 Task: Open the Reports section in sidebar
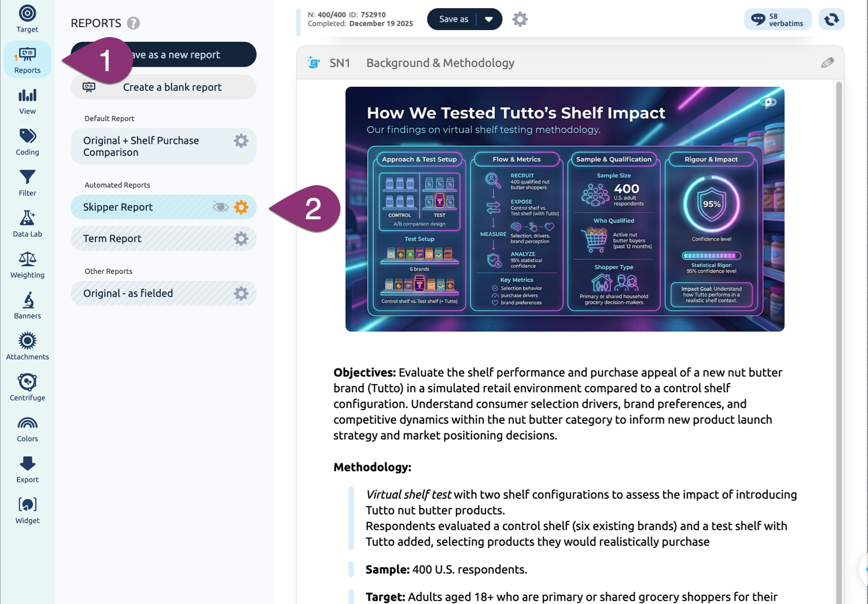pyautogui.click(x=27, y=60)
